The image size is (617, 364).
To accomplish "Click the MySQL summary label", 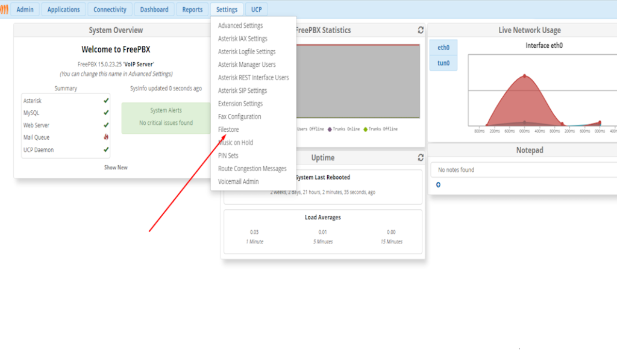I will coord(31,113).
